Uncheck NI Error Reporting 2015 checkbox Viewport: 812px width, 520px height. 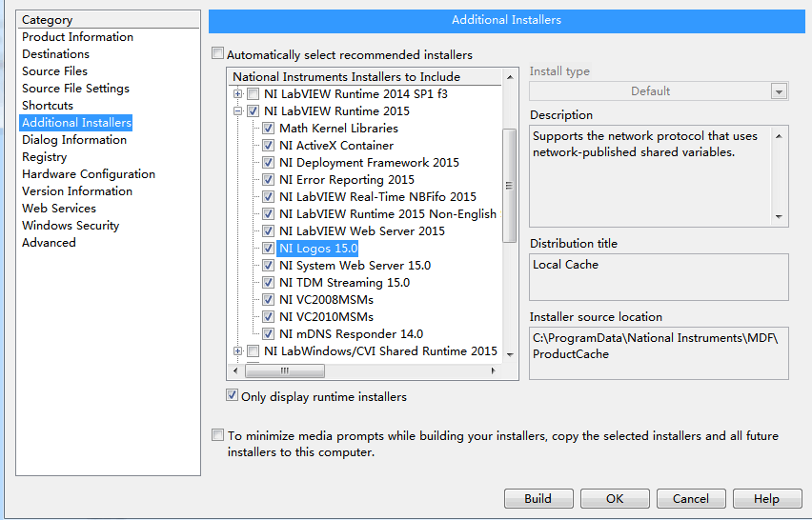[268, 180]
